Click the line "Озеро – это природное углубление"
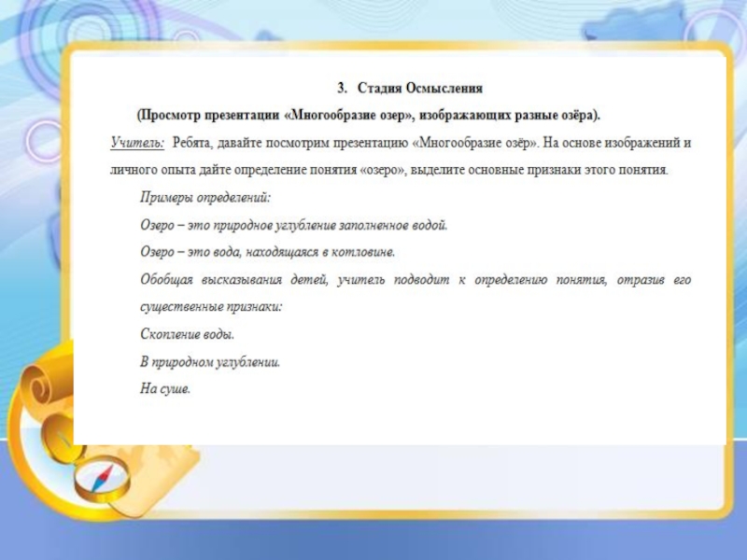Image resolution: width=747 pixels, height=560 pixels. tap(294, 225)
